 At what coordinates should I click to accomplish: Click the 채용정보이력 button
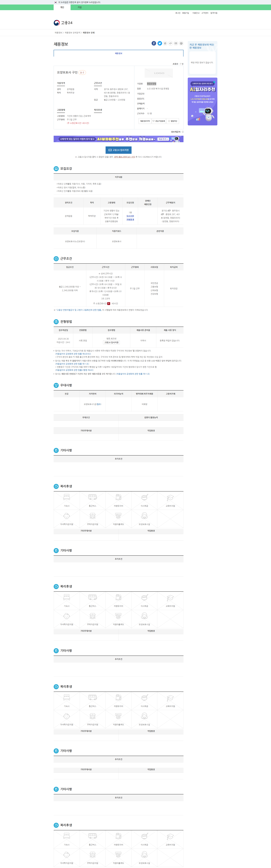coord(145,121)
